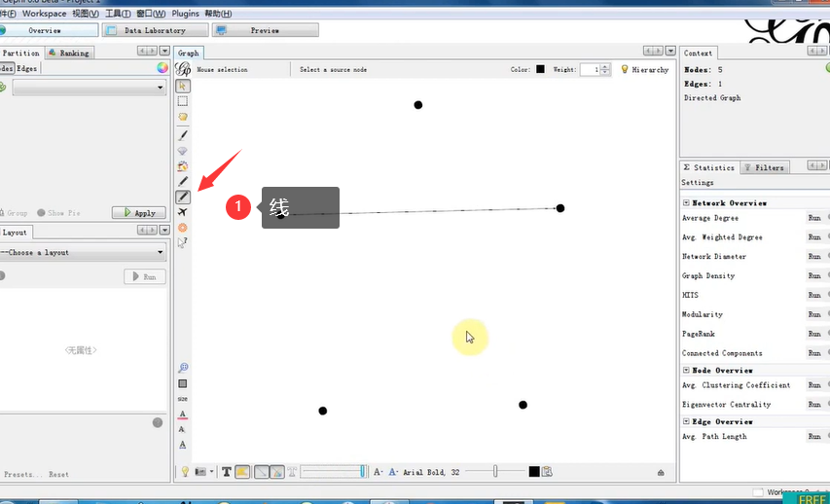
Task: Select the Rectangle selection tool
Action: pyautogui.click(x=183, y=101)
